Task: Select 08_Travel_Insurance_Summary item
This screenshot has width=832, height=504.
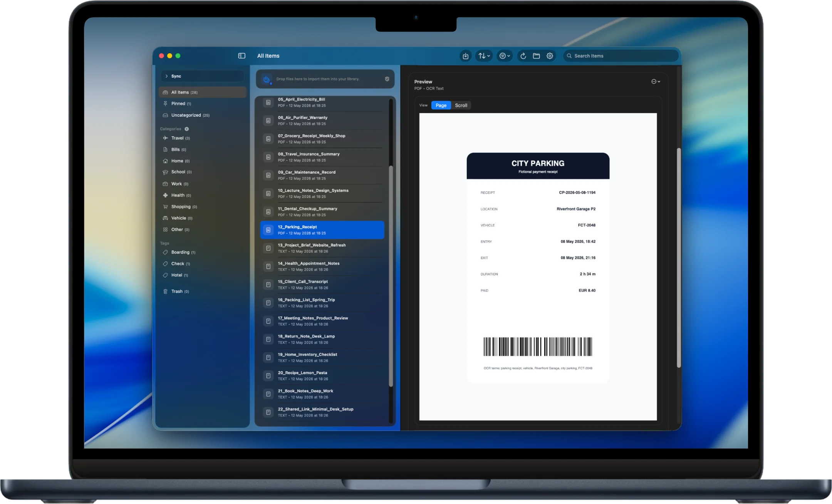Action: 322,157
